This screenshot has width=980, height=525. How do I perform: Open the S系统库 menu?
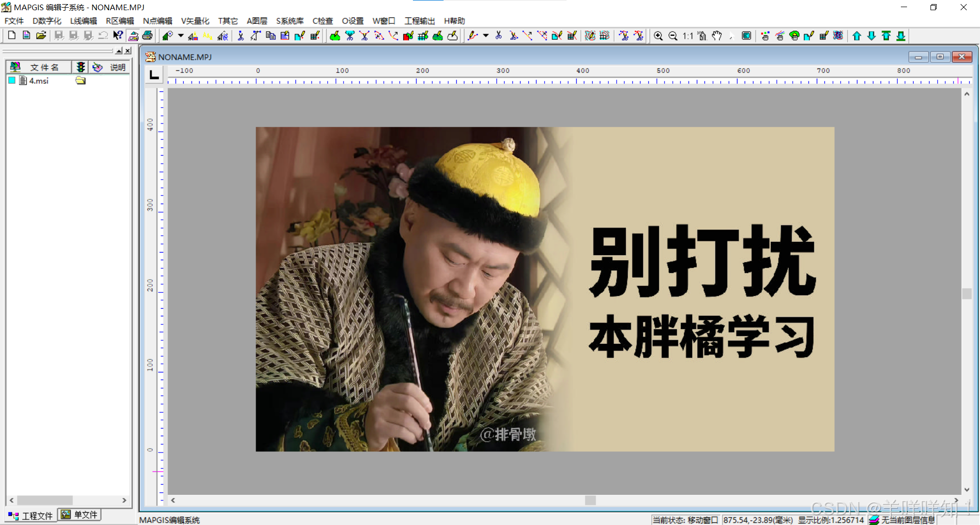tap(290, 21)
